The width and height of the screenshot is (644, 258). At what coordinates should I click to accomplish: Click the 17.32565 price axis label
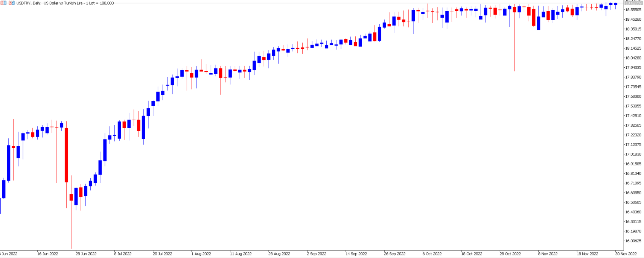click(x=633, y=125)
